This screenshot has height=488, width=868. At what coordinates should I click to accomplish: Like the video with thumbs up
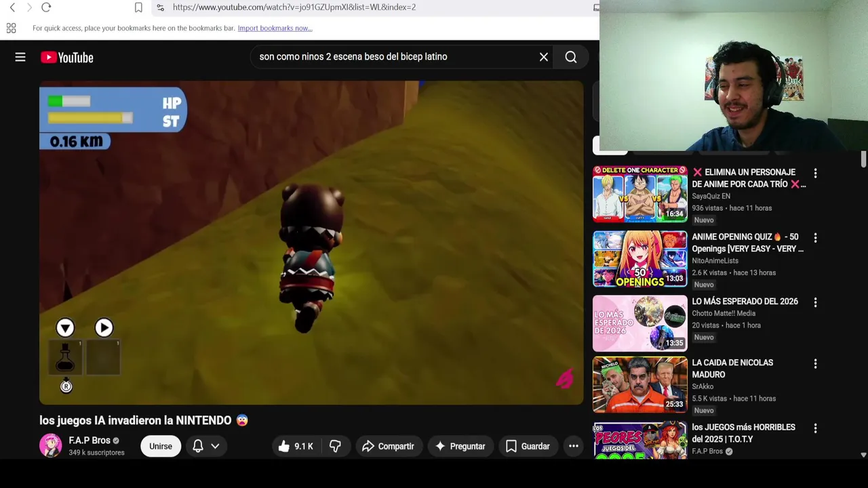tap(296, 446)
